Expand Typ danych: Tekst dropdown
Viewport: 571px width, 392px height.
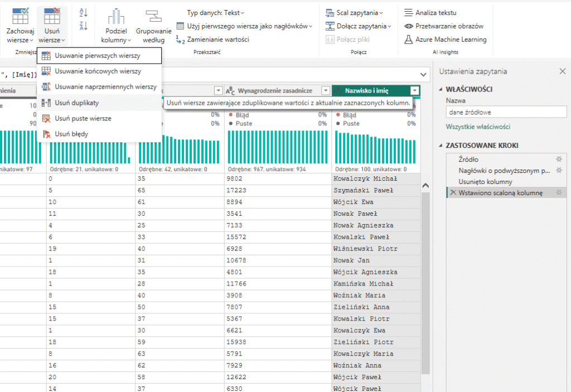[216, 12]
